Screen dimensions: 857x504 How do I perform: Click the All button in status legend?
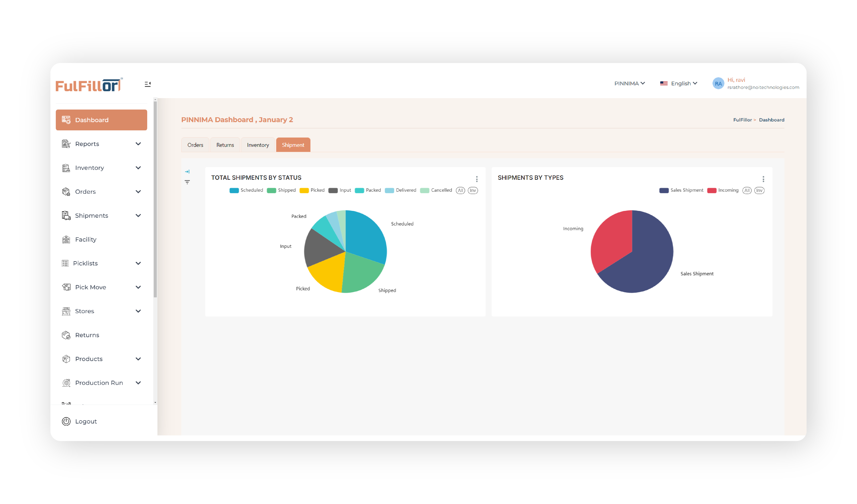tap(460, 191)
